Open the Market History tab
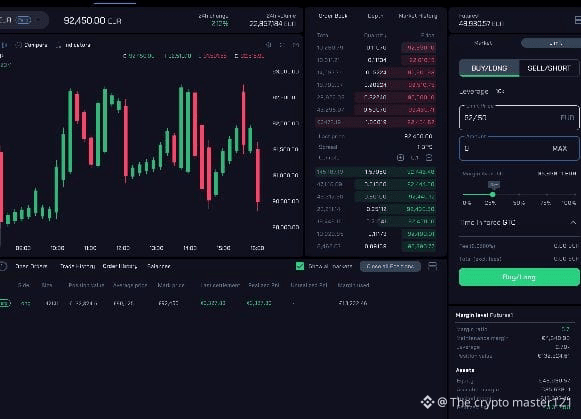The width and height of the screenshot is (581, 419). (x=418, y=16)
